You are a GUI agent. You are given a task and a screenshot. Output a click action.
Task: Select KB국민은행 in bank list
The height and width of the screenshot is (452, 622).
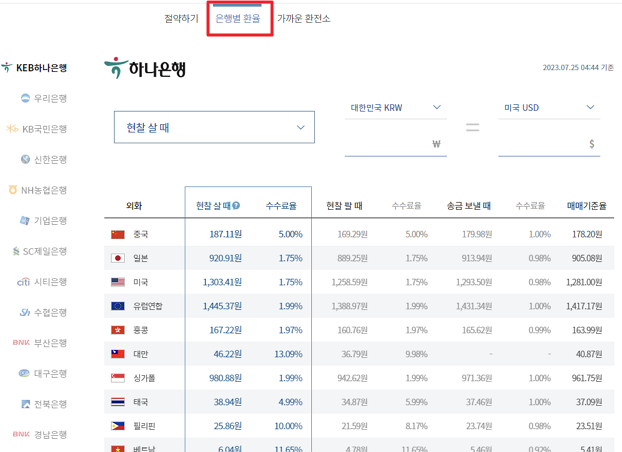pos(44,129)
